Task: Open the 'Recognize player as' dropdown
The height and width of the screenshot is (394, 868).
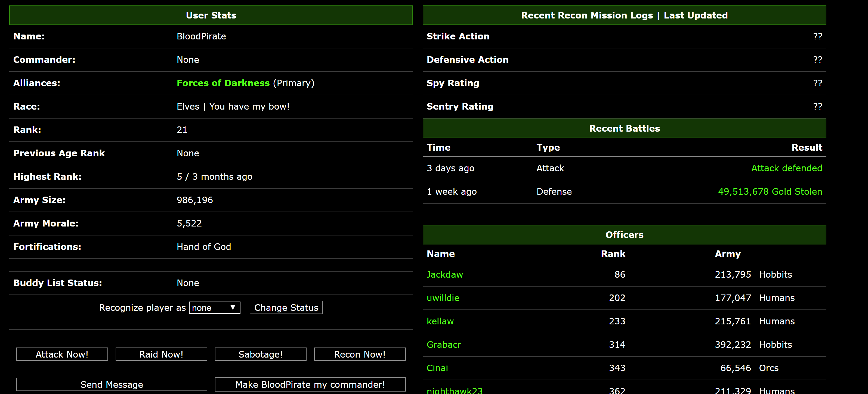Action: tap(215, 308)
